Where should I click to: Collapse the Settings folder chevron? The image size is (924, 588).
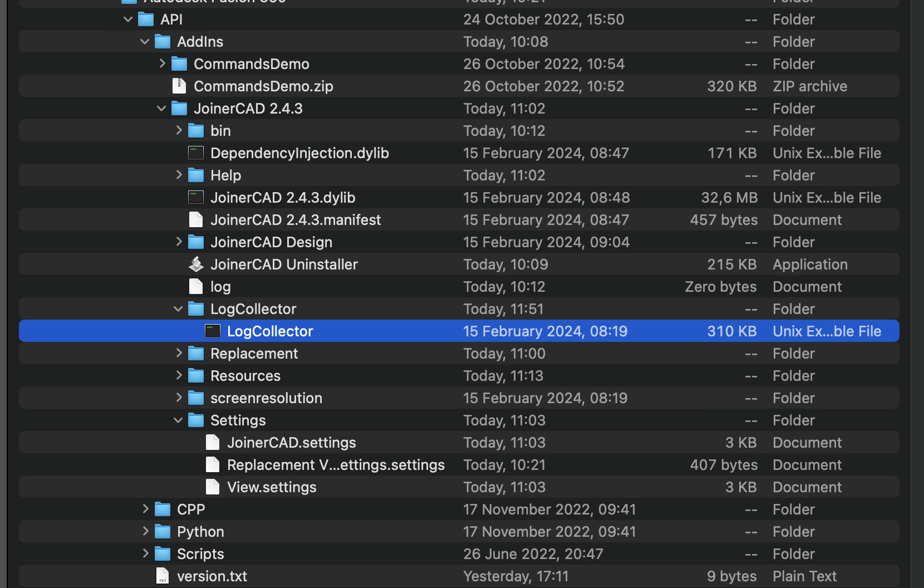click(178, 420)
